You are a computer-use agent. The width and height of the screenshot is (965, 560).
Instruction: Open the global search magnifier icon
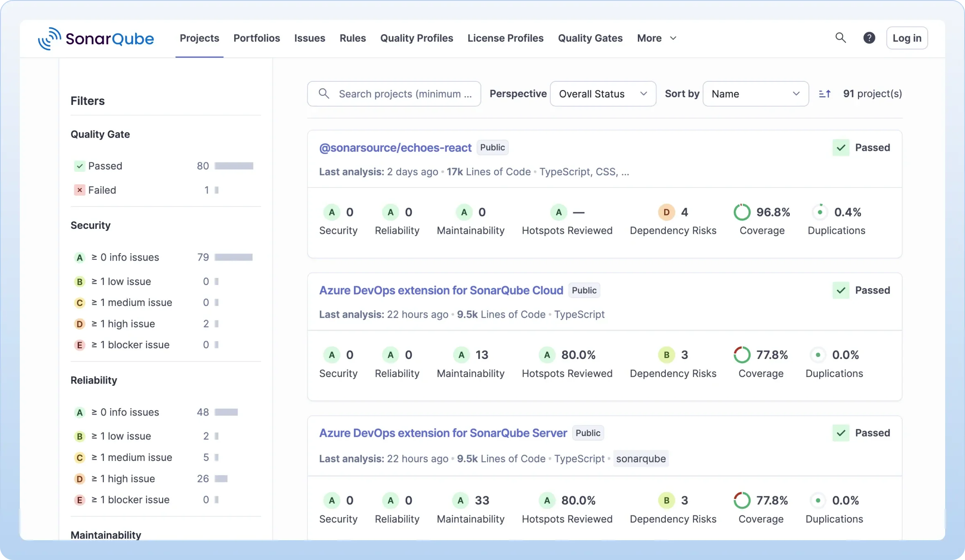[840, 38]
